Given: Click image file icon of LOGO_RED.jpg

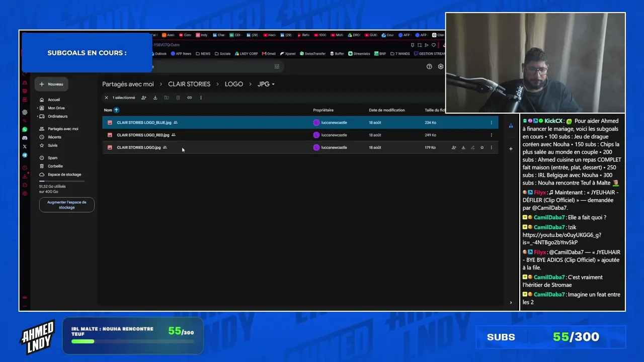Looking at the screenshot, I should (x=110, y=135).
